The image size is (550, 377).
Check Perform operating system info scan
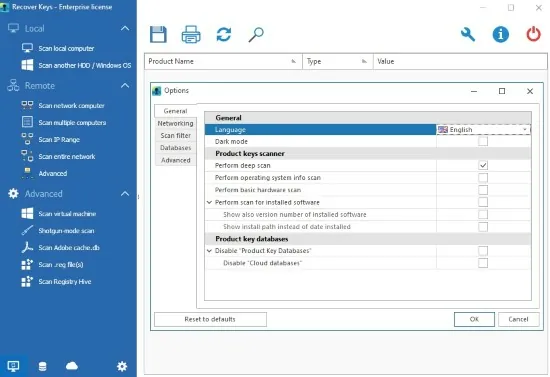[483, 177]
